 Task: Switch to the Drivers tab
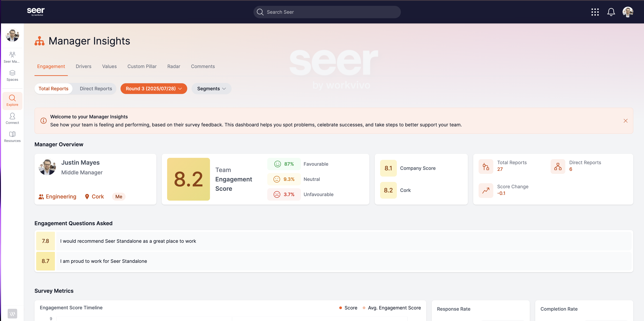(x=84, y=66)
